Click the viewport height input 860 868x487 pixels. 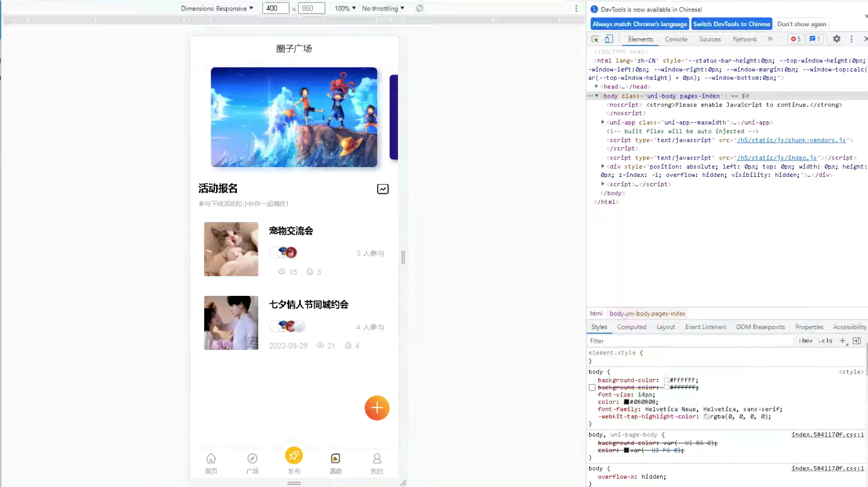pos(311,8)
